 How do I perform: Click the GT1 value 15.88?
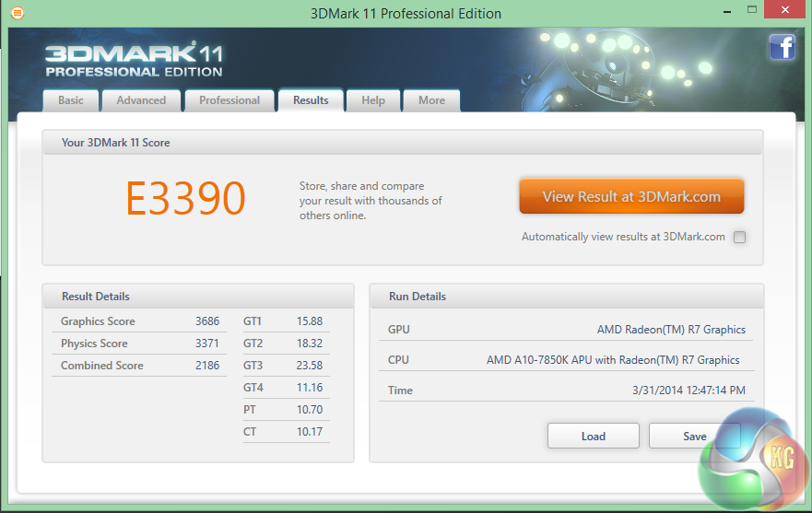click(x=309, y=321)
